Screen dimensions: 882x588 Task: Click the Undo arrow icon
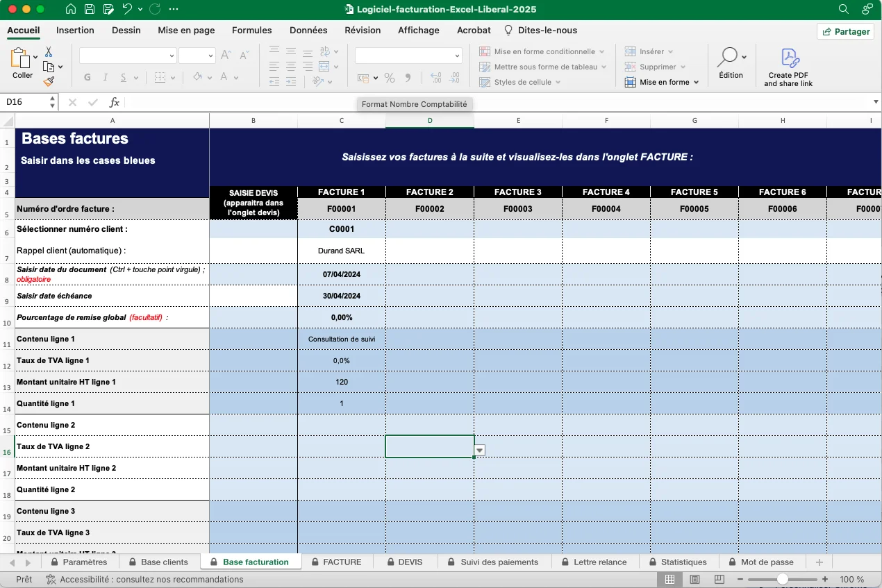[126, 9]
